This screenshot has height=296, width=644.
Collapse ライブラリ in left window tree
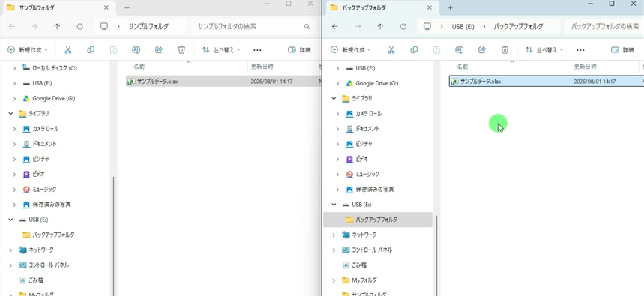click(10, 114)
